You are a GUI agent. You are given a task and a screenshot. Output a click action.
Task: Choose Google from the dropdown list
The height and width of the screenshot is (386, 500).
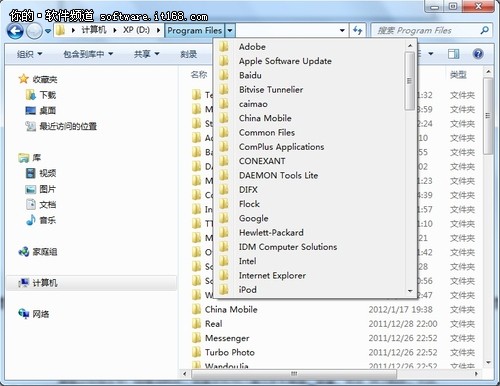click(309, 219)
